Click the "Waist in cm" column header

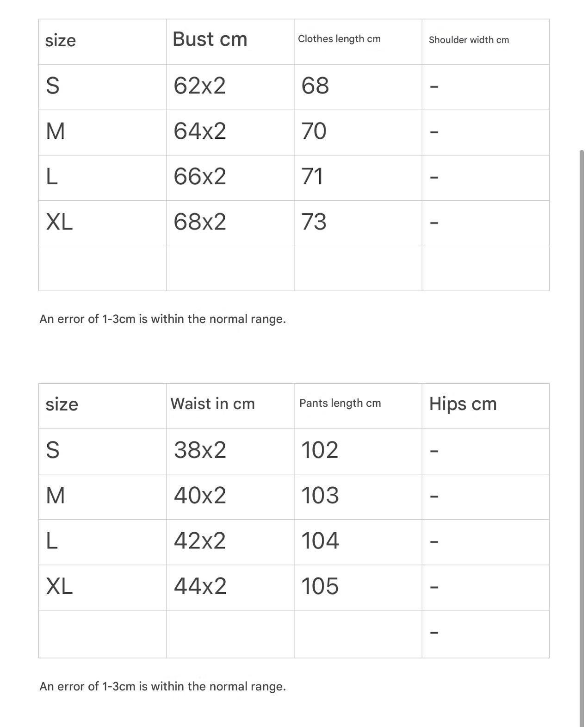pos(212,404)
